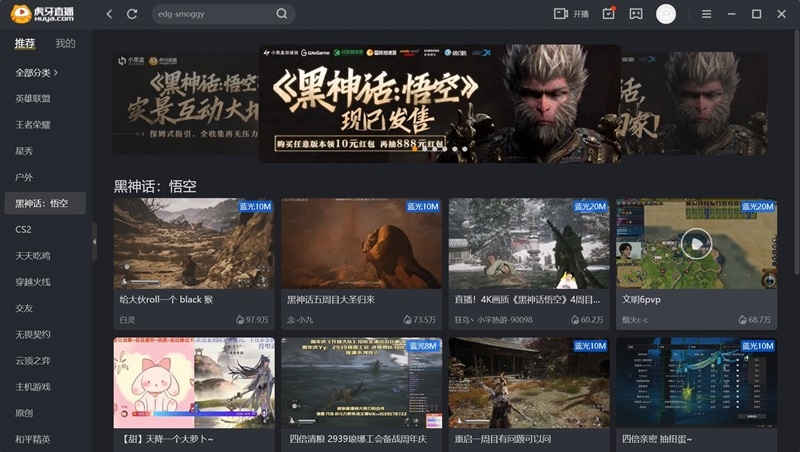Select 无畏契约 category
Image resolution: width=800 pixels, height=452 pixels.
(x=33, y=334)
